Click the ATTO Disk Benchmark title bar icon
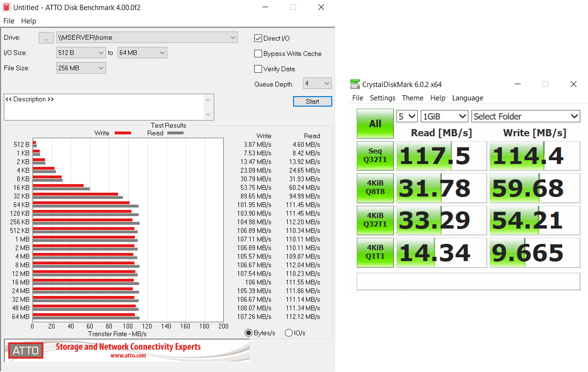The image size is (588, 372). coord(6,7)
